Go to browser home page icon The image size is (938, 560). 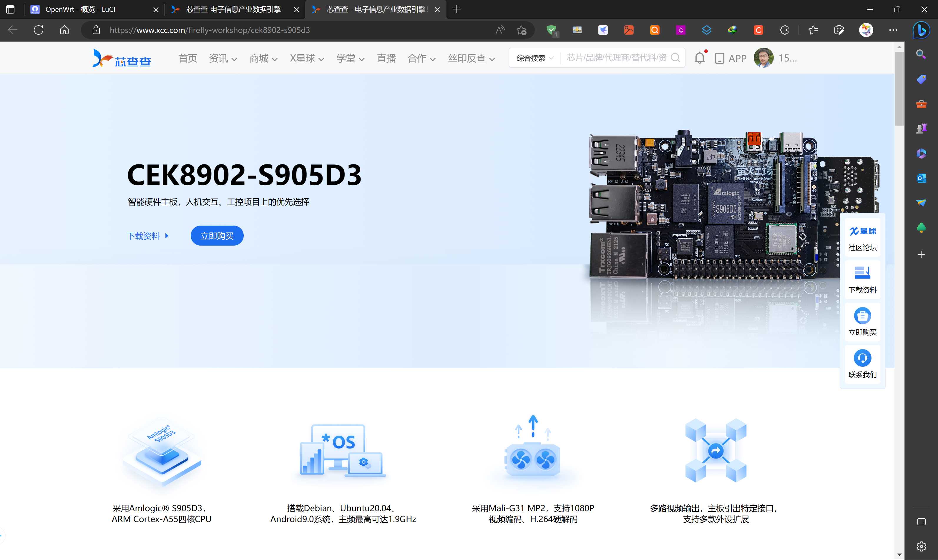pyautogui.click(x=64, y=30)
